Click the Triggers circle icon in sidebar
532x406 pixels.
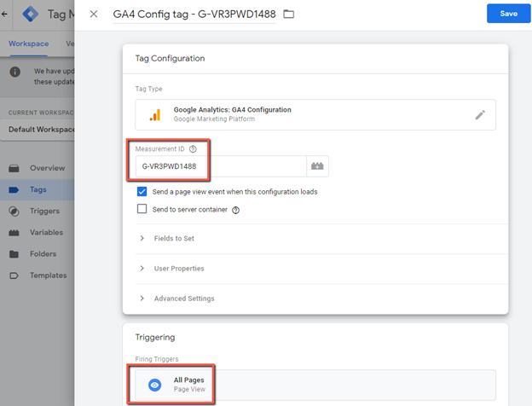[x=14, y=212]
